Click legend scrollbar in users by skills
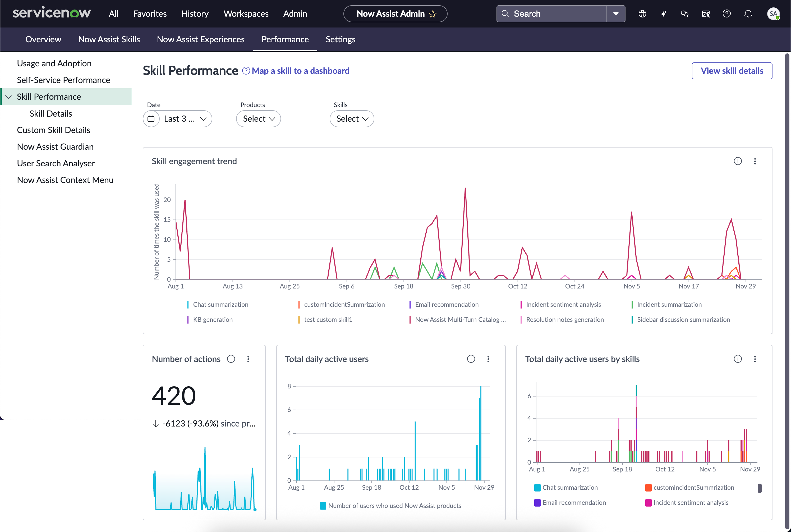 tap(760, 488)
